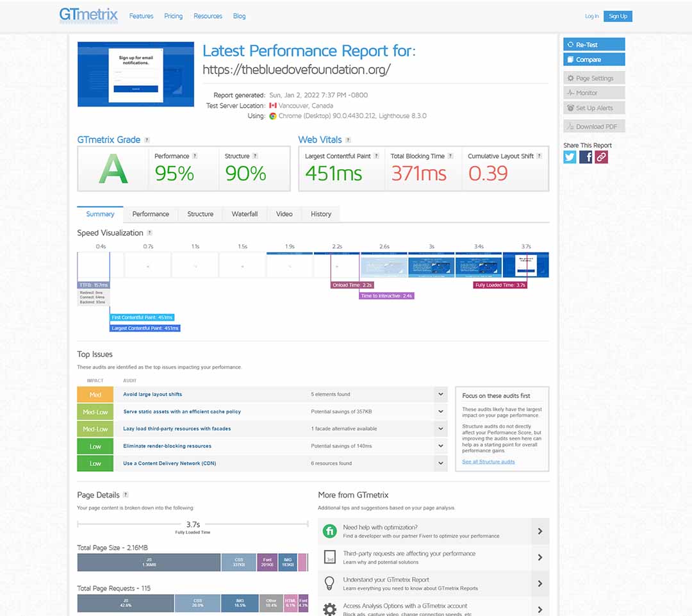The width and height of the screenshot is (692, 616).
Task: Open the Total Blocking Time help tooltip
Action: [450, 155]
